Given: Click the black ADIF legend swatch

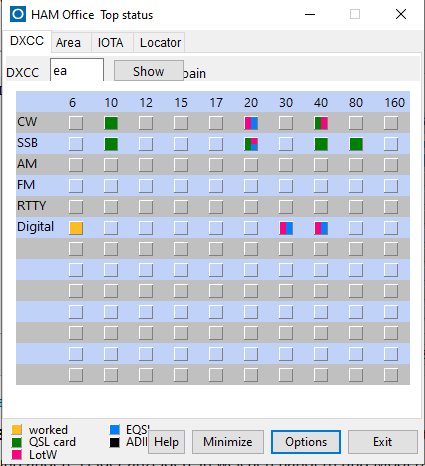Looking at the screenshot, I should [115, 442].
